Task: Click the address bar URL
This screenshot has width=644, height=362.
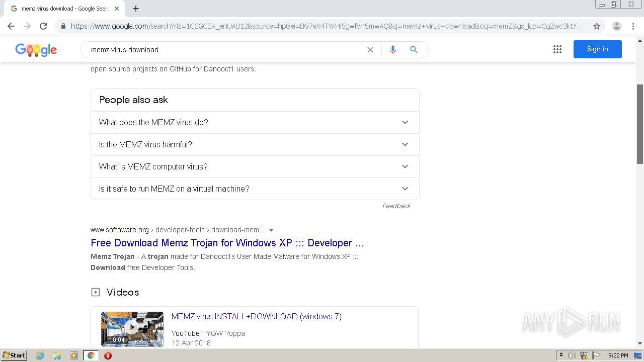Action: 327,26
